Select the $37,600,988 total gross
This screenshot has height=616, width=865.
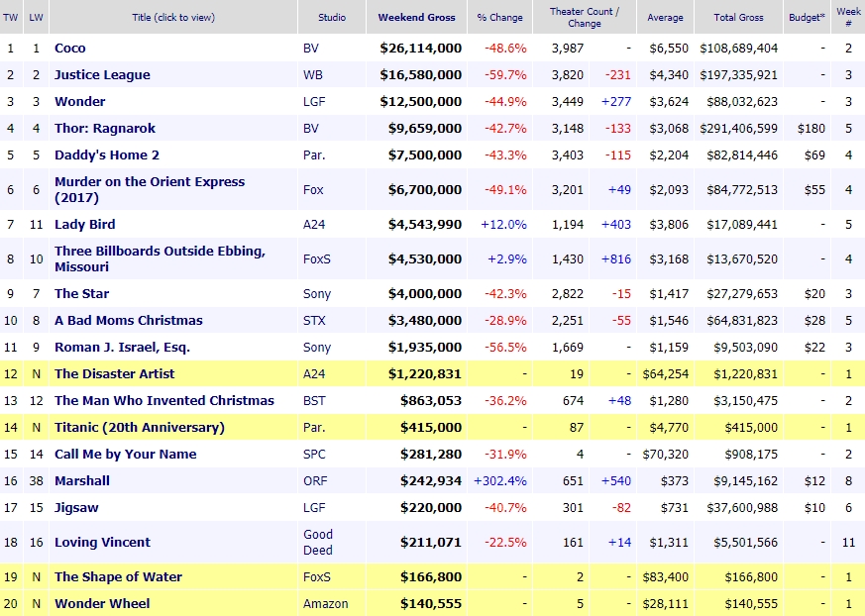[742, 508]
